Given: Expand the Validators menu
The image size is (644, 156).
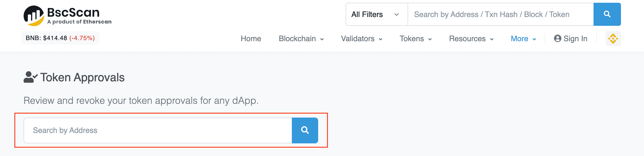Looking at the screenshot, I should click(361, 39).
